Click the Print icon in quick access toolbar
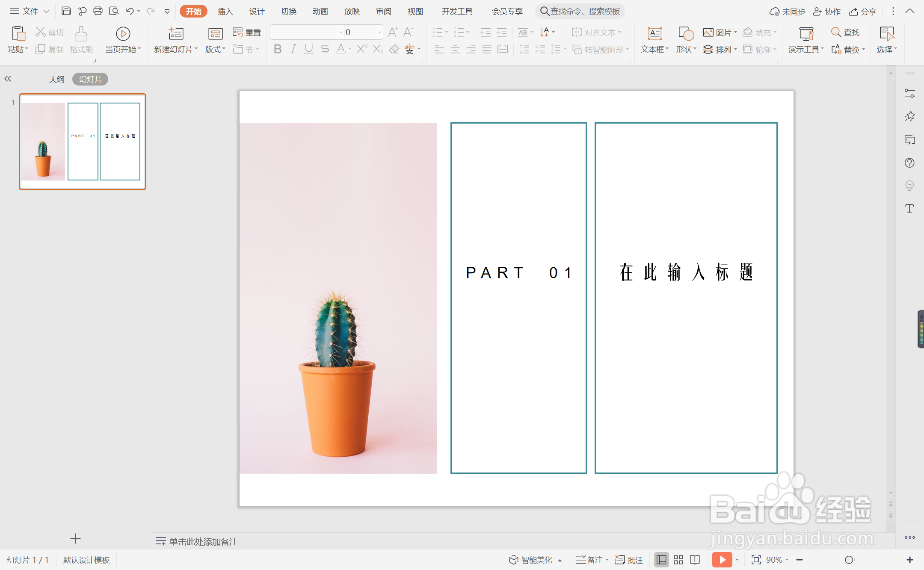 click(98, 11)
